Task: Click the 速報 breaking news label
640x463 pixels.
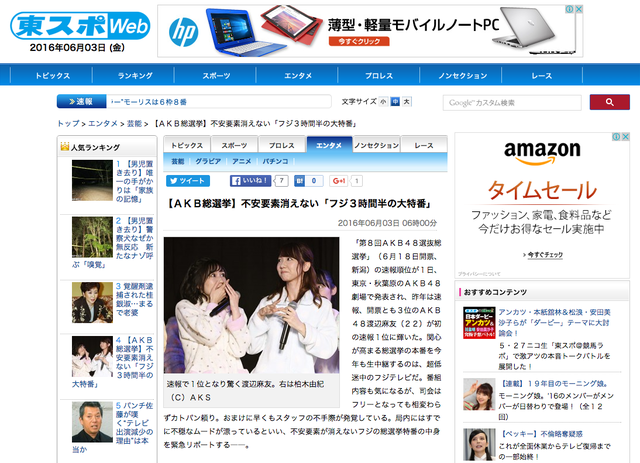Action: point(82,102)
